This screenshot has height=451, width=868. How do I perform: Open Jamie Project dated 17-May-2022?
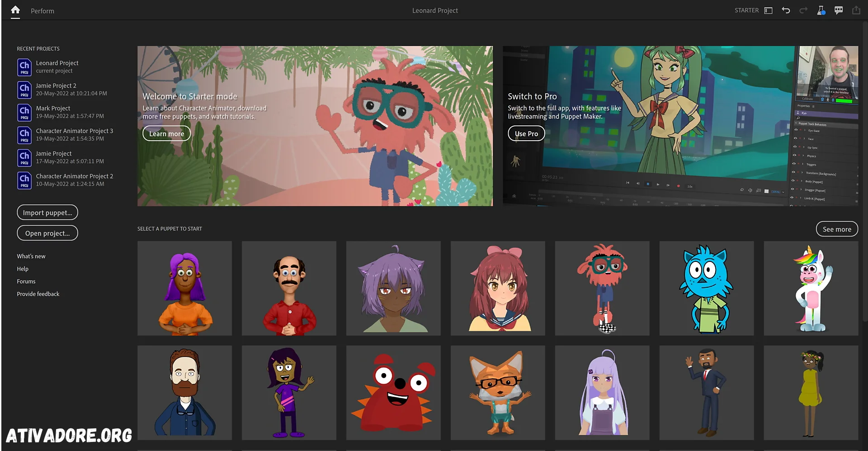coord(70,157)
